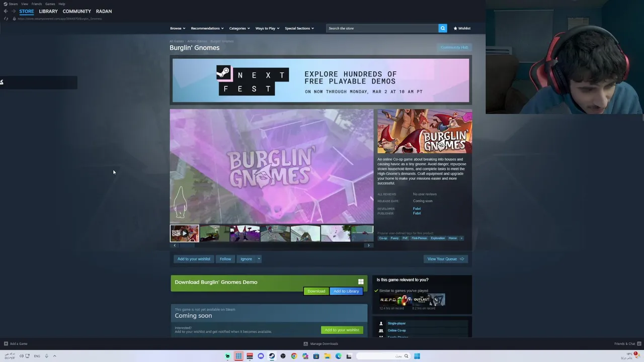This screenshot has width=644, height=362.
Task: Expand more tags with the plus button
Action: click(461, 238)
